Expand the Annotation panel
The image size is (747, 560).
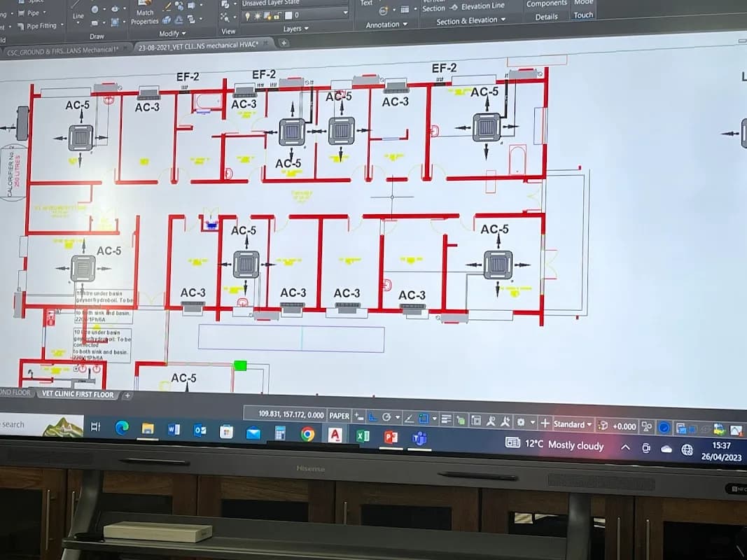pos(386,24)
